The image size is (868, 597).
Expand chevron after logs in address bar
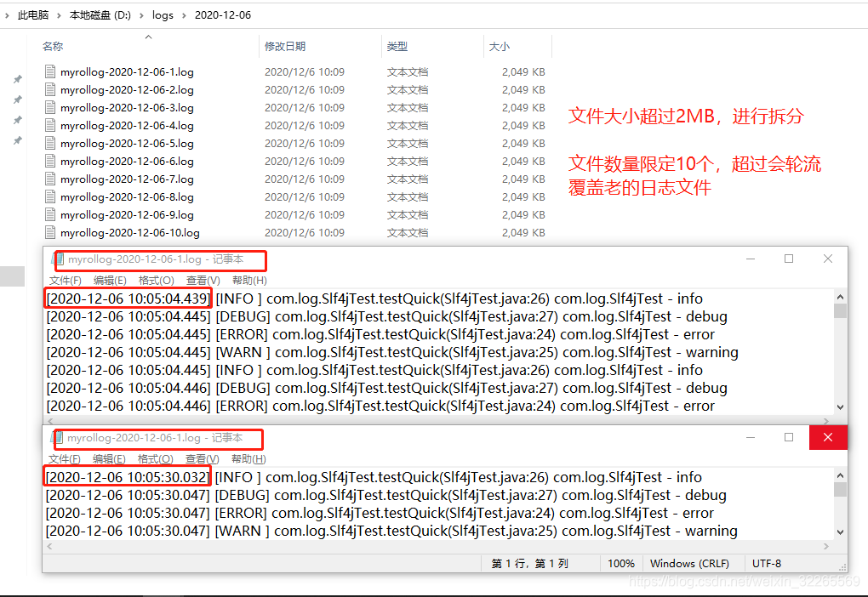184,15
